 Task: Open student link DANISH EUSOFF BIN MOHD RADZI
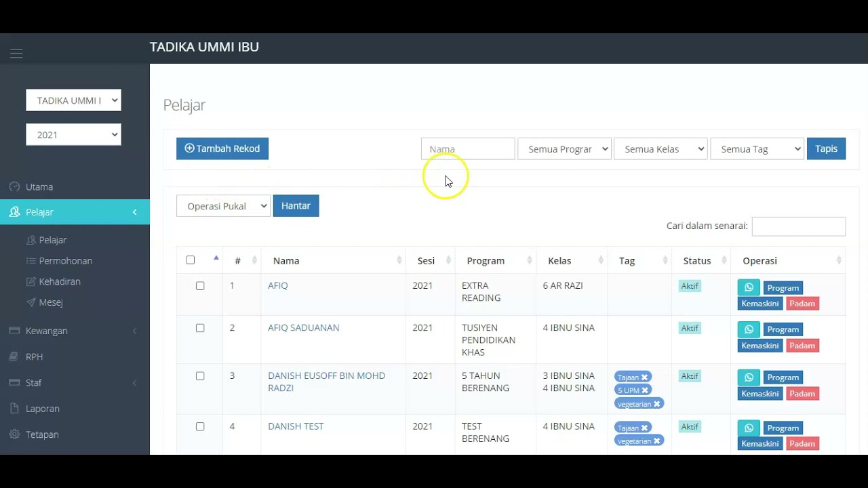click(x=326, y=382)
